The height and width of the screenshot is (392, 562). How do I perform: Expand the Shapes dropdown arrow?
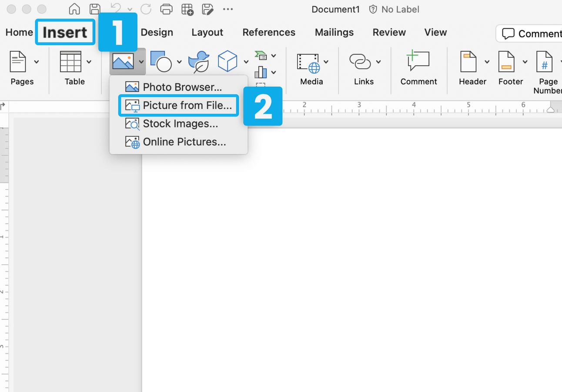(179, 62)
